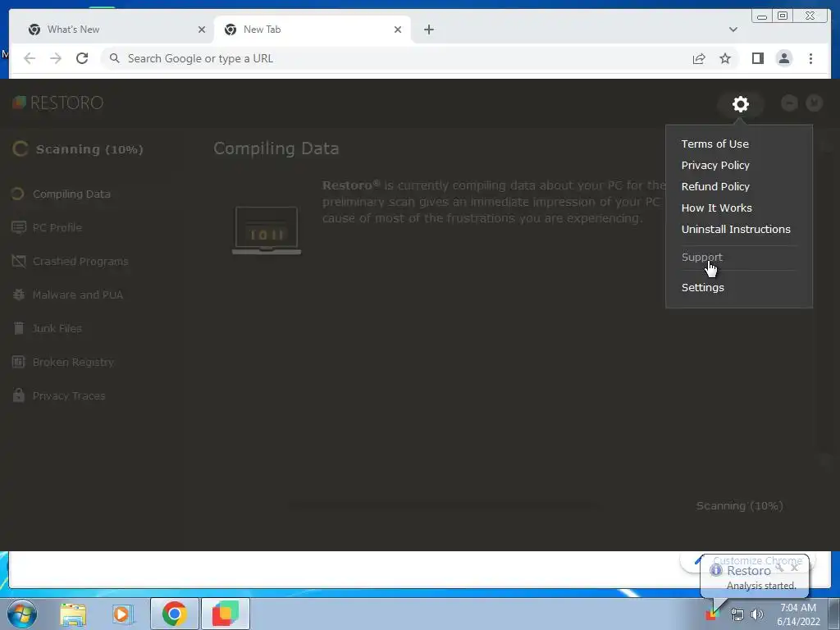
Task: Open Settings from the gear menu
Action: click(702, 287)
